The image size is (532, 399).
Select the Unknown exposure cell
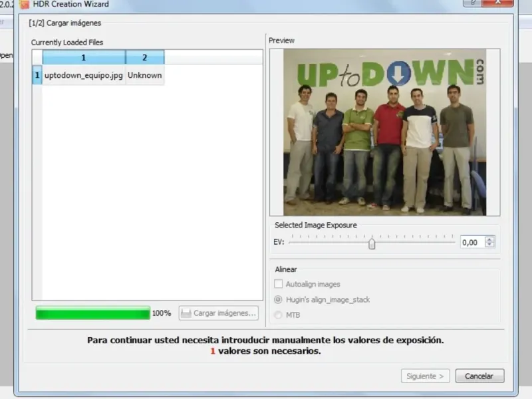click(x=145, y=75)
